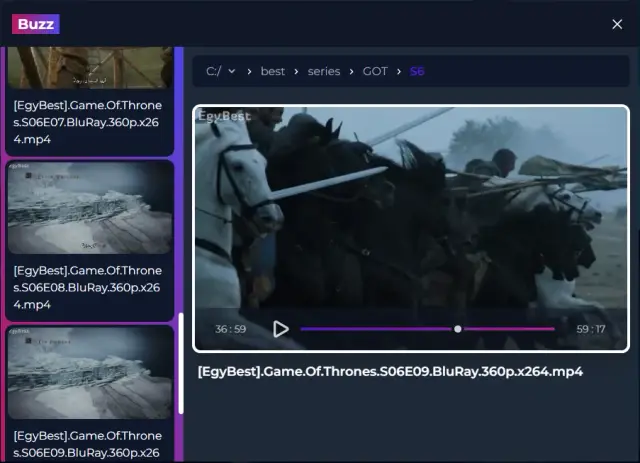Click the seek bar handle
Viewport: 640px width, 463px height.
457,328
